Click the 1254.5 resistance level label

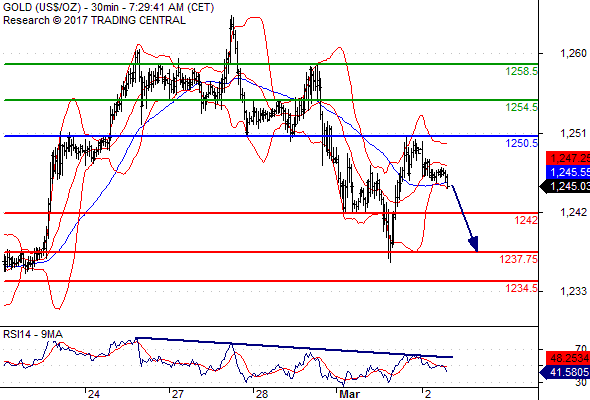pos(522,107)
